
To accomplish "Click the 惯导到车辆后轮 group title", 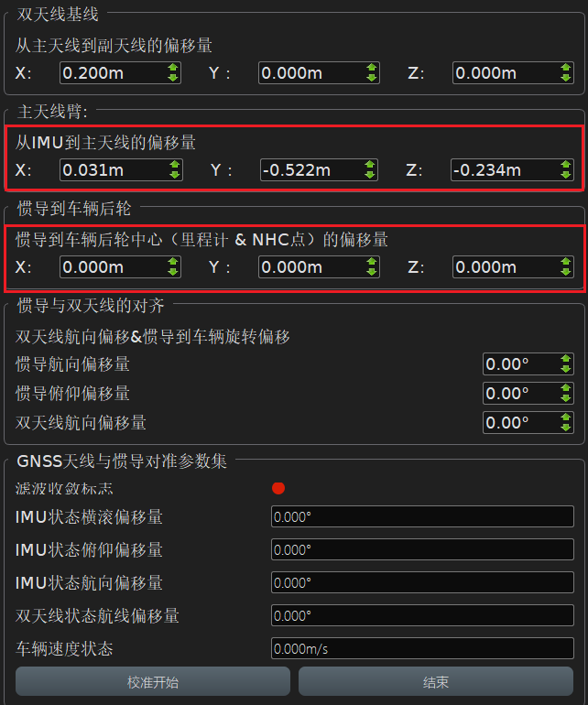I will click(x=74, y=209).
